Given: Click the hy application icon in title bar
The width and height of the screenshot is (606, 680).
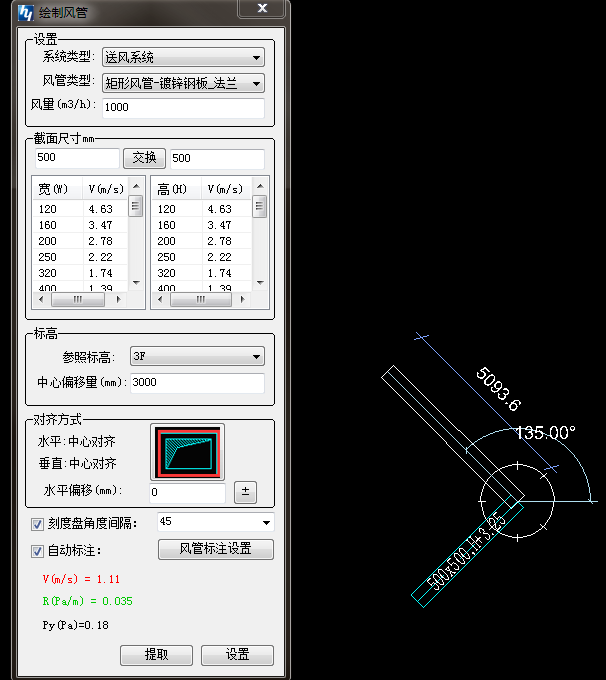Looking at the screenshot, I should [x=26, y=13].
